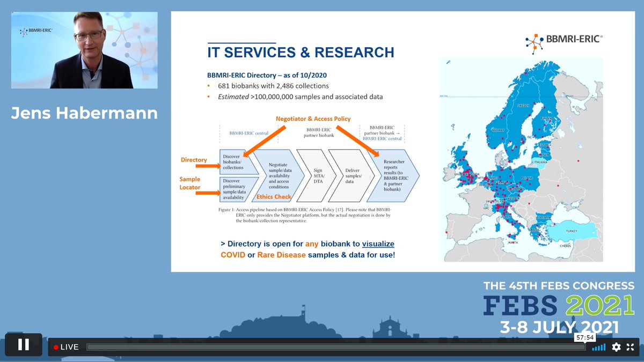644x362 pixels.
Task: Click the Europe biobank map
Action: tap(521, 160)
